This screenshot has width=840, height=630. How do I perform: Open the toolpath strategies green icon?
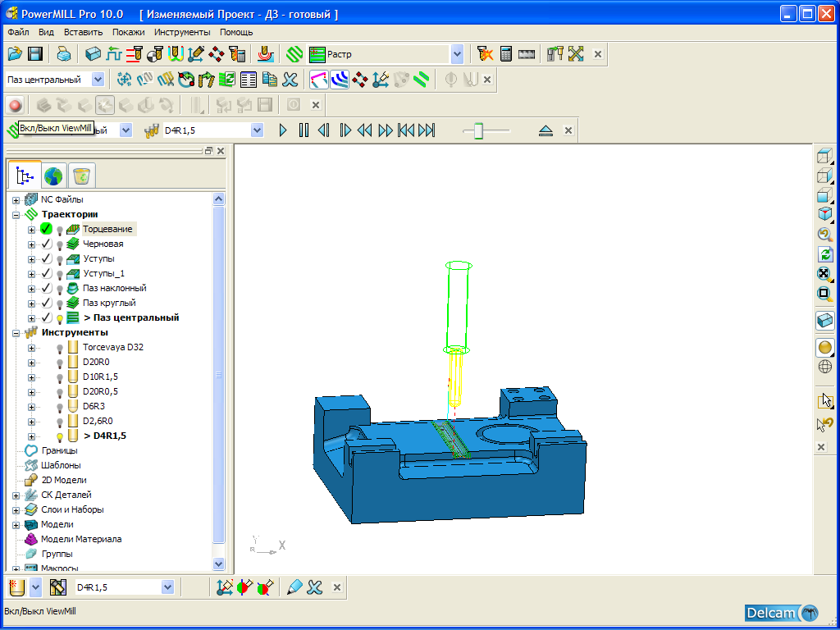coord(294,53)
